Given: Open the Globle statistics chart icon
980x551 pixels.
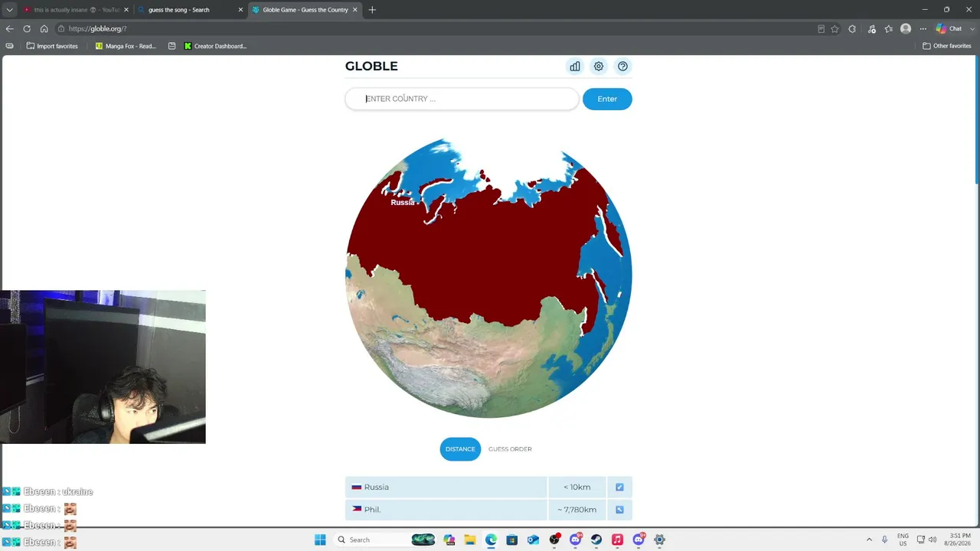Looking at the screenshot, I should coord(575,67).
